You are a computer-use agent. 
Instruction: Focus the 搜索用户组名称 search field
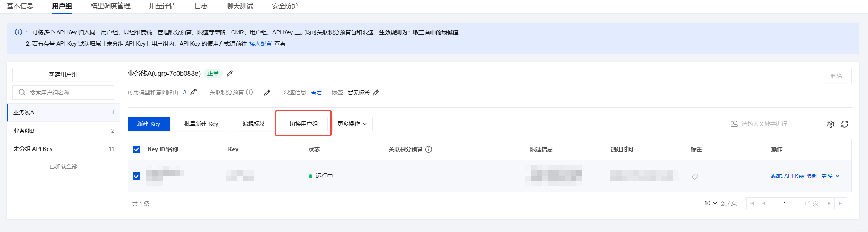pos(63,92)
